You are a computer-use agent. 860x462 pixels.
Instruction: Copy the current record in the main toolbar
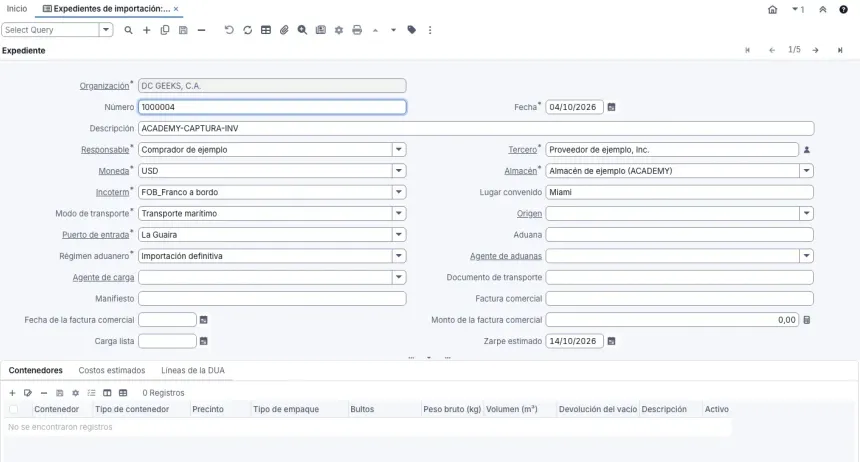pos(165,30)
